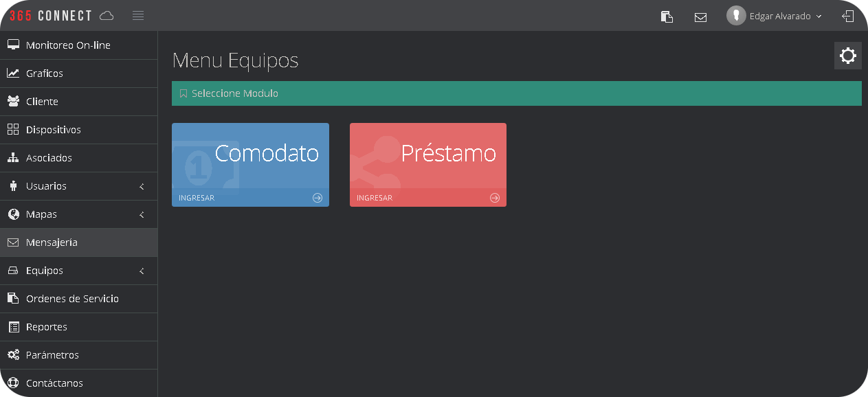Expand the Usuarios submenu
868x397 pixels.
click(79, 185)
